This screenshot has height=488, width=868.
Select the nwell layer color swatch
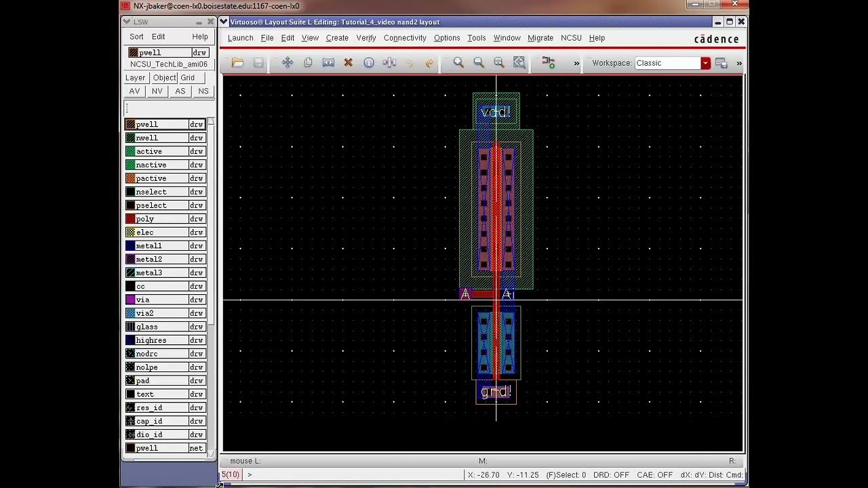pyautogui.click(x=130, y=138)
